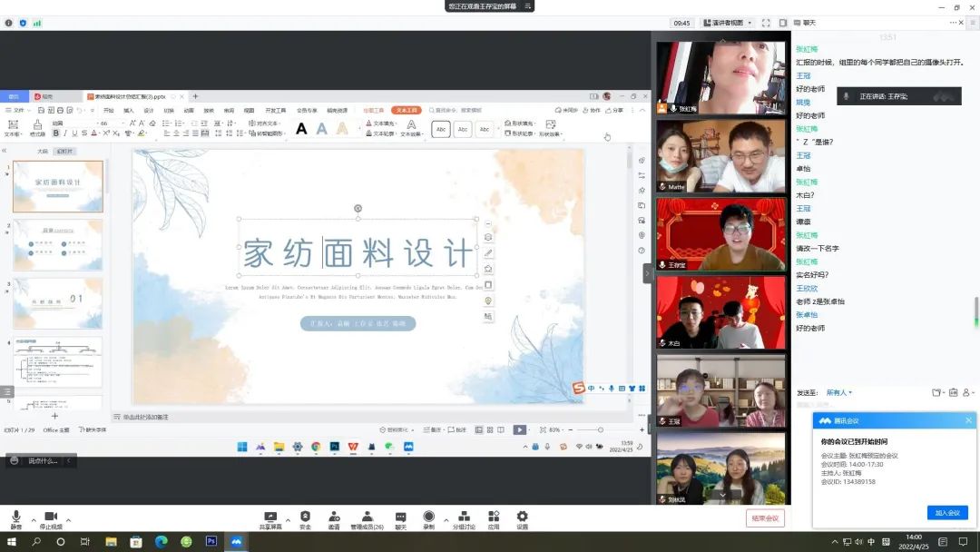The image size is (980, 552).
Task: Switch to slide sorter grid view
Action: [490, 430]
